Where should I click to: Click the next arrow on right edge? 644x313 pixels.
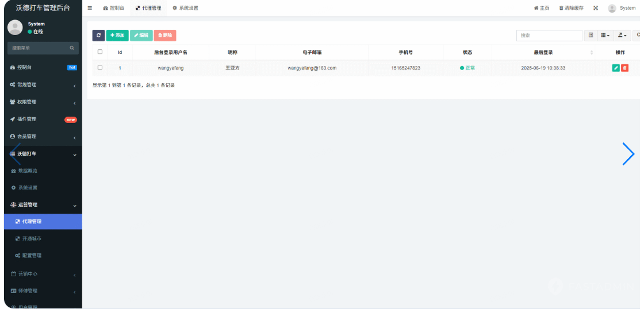coord(628,154)
